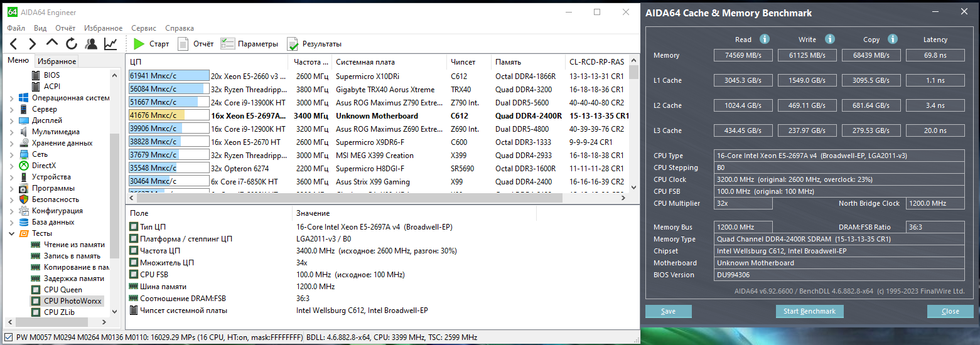Select Запись в память test
The image size is (980, 345).
click(72, 256)
